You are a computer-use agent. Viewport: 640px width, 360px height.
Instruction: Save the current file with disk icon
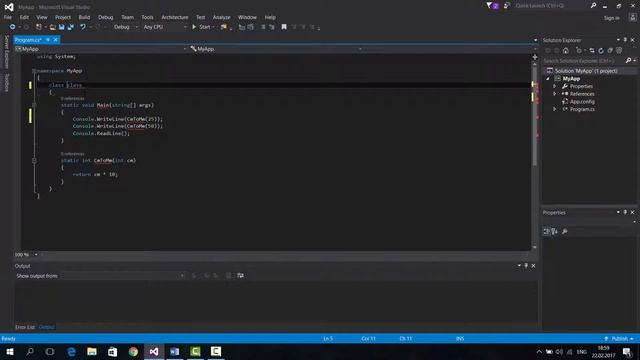tap(62, 27)
